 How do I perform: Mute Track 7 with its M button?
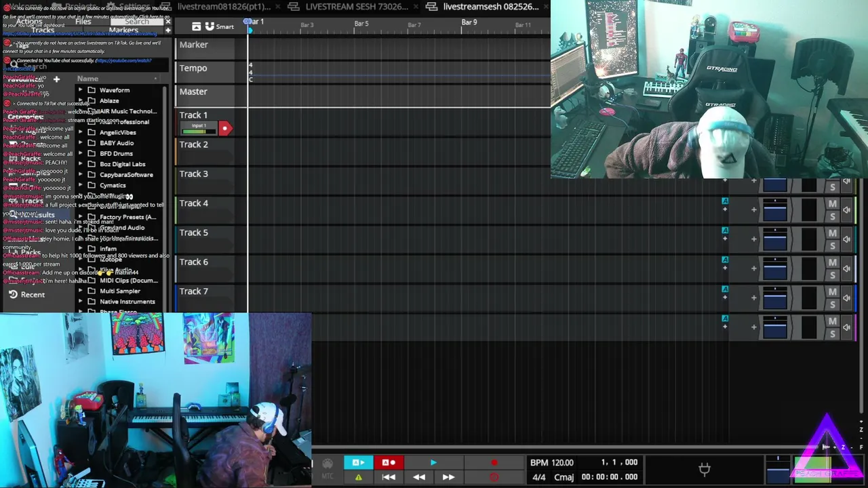point(832,291)
